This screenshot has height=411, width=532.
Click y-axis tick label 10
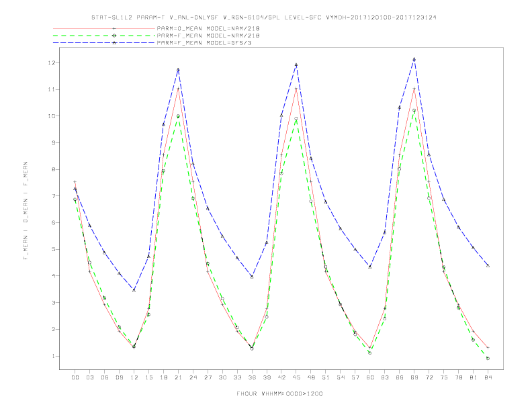[52, 116]
